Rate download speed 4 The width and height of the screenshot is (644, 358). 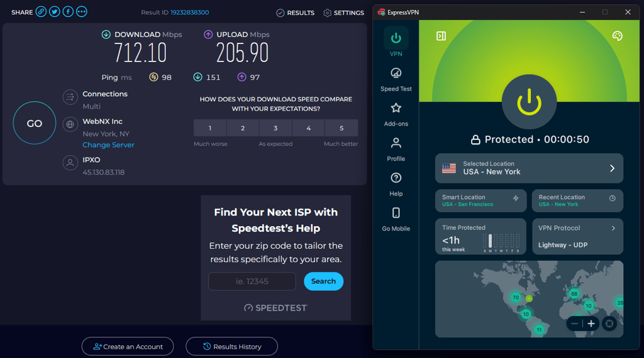(x=308, y=128)
